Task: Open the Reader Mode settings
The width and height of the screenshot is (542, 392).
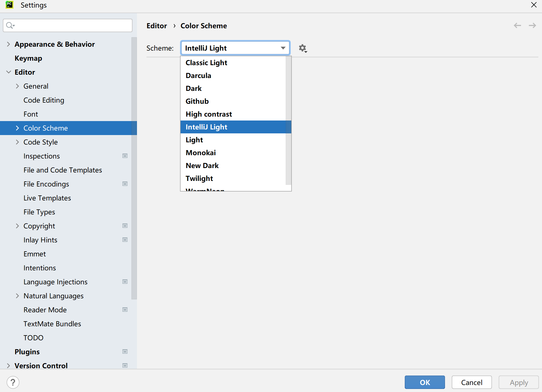Action: [x=45, y=310]
